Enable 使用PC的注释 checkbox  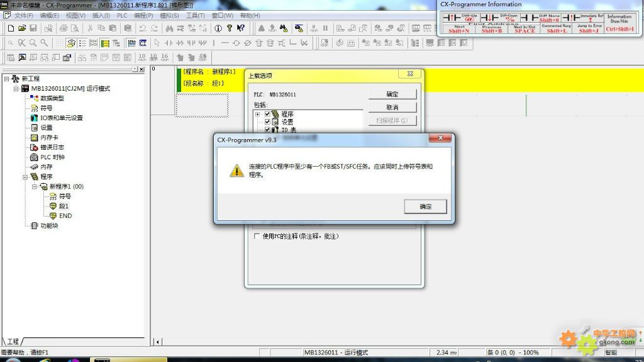[x=257, y=236]
